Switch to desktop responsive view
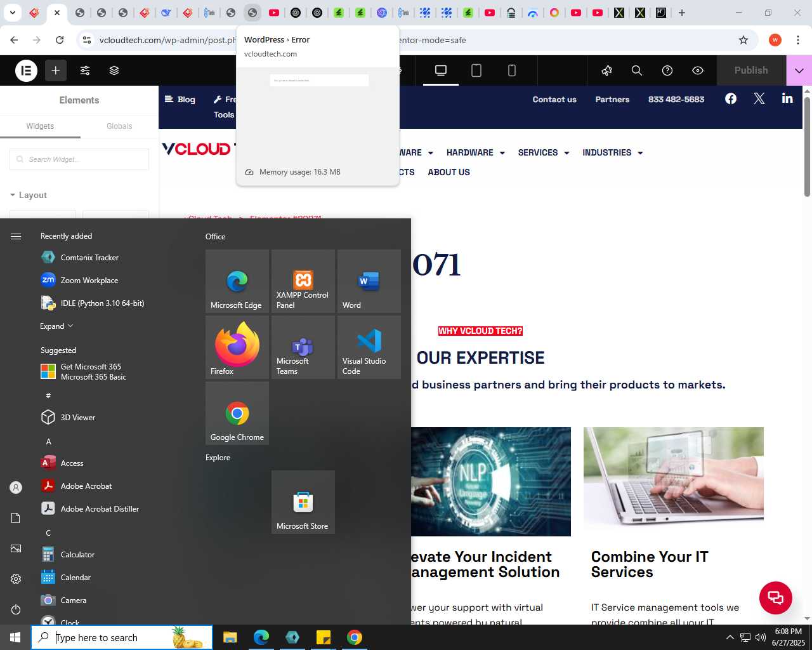Image resolution: width=812 pixels, height=650 pixels. [x=441, y=70]
